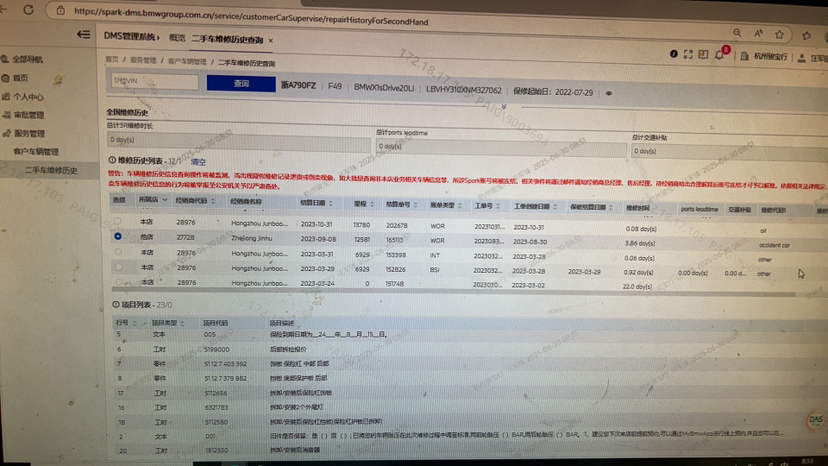Go to 首页 in the sidebar

(x=20, y=78)
